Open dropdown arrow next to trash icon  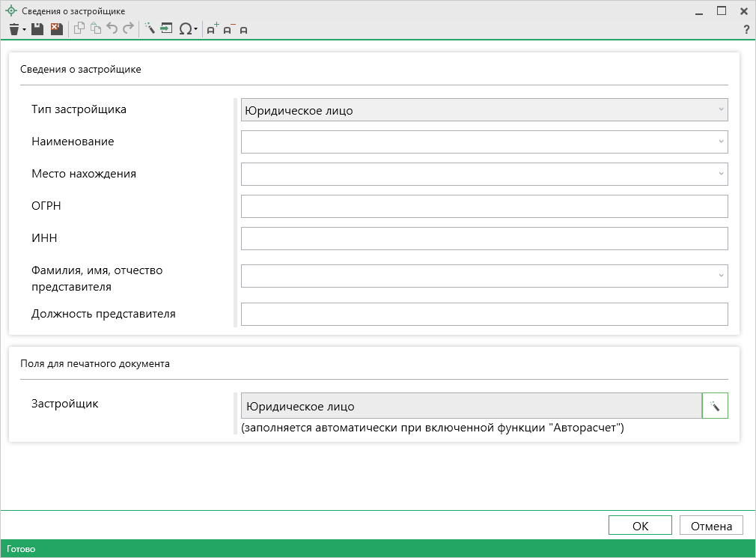click(x=25, y=30)
